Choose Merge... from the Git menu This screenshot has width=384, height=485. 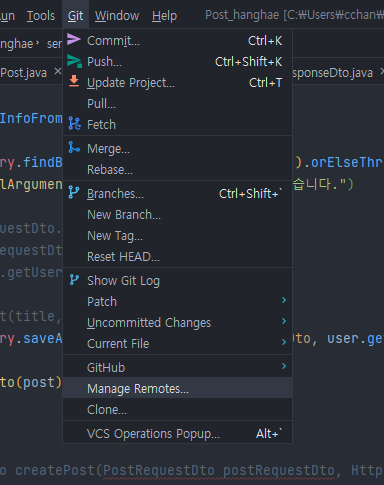[x=178, y=149]
